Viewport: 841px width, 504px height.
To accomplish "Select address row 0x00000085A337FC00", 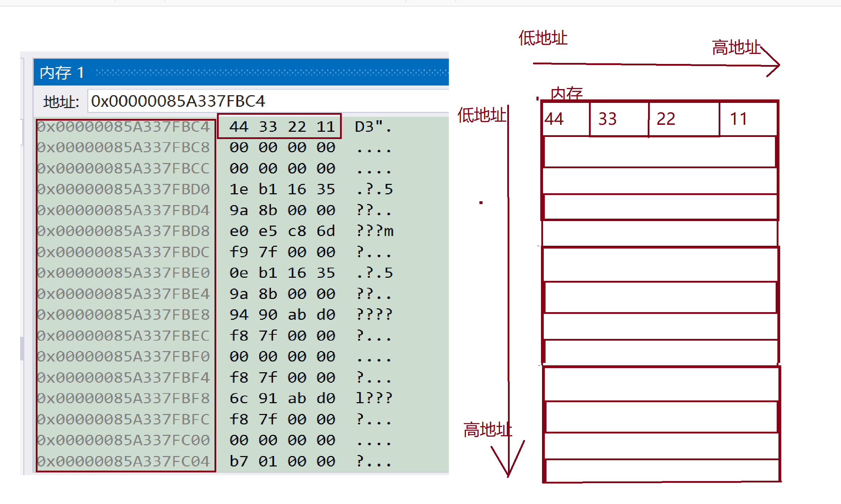I will pyautogui.click(x=123, y=440).
